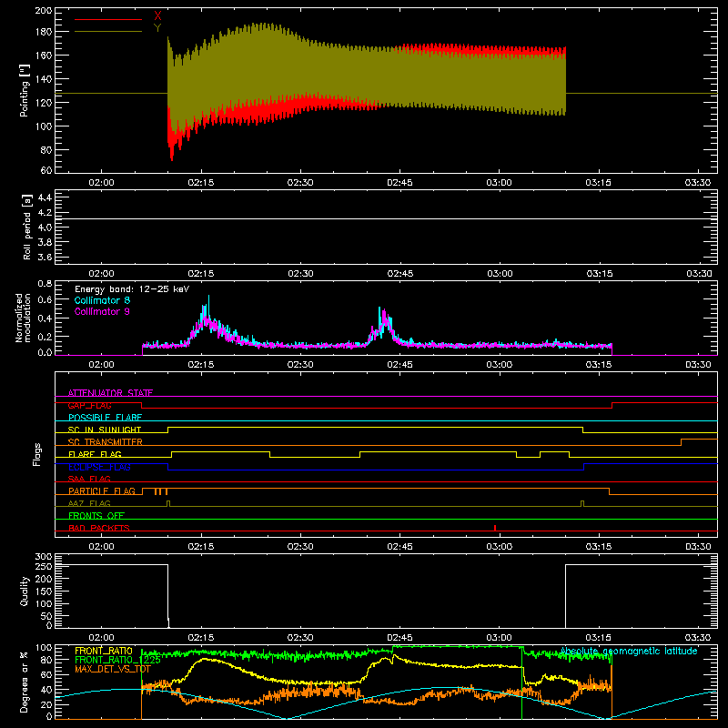Click the Flags axis title

tap(36, 454)
